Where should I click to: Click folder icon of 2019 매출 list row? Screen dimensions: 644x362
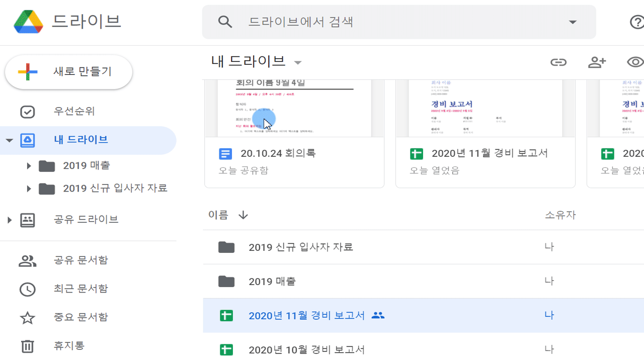point(226,282)
